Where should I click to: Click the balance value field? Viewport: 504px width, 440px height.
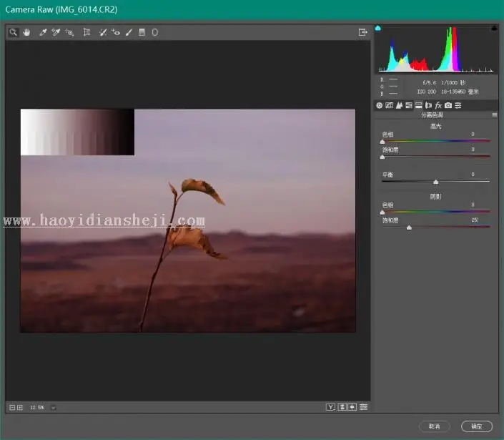pos(473,175)
